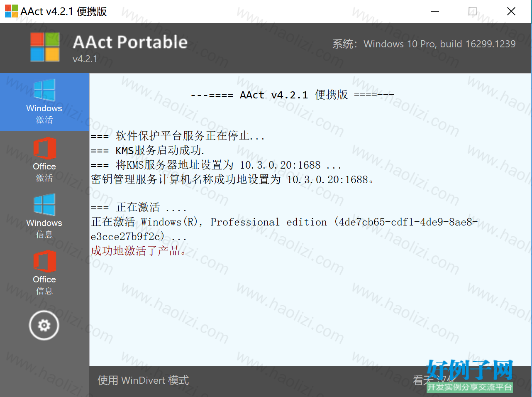Screen dimensions: 532x397
Task: Click the window title AAct v4.2.1 便携版
Action: (x=64, y=11)
